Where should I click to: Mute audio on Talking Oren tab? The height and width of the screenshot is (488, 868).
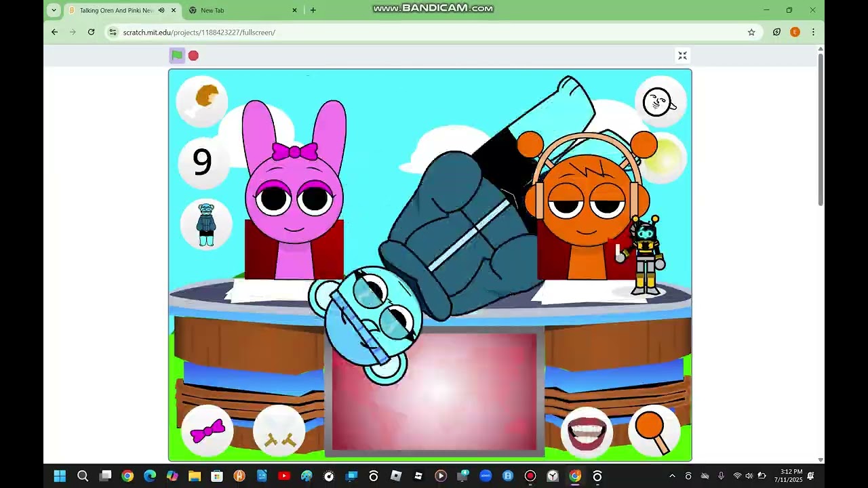(161, 10)
